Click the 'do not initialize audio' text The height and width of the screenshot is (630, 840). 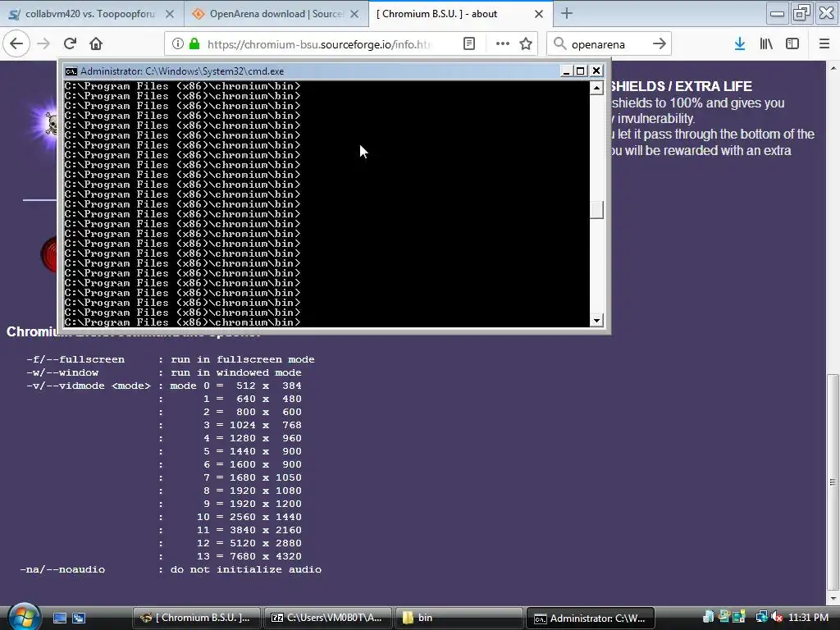coord(246,569)
